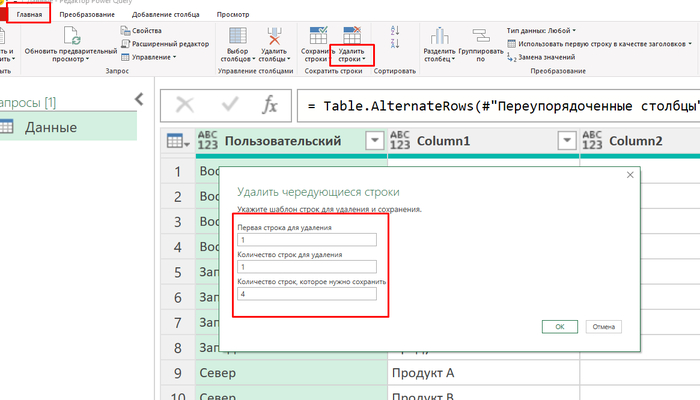This screenshot has height=400, width=700.
Task: Open the Column1 filter dropdown
Action: [567, 141]
